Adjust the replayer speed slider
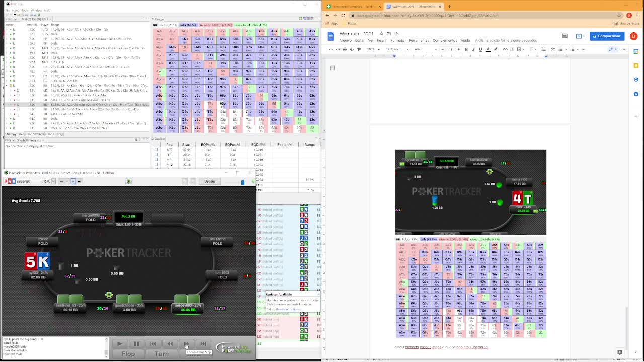This screenshot has height=362, width=644. click(243, 182)
